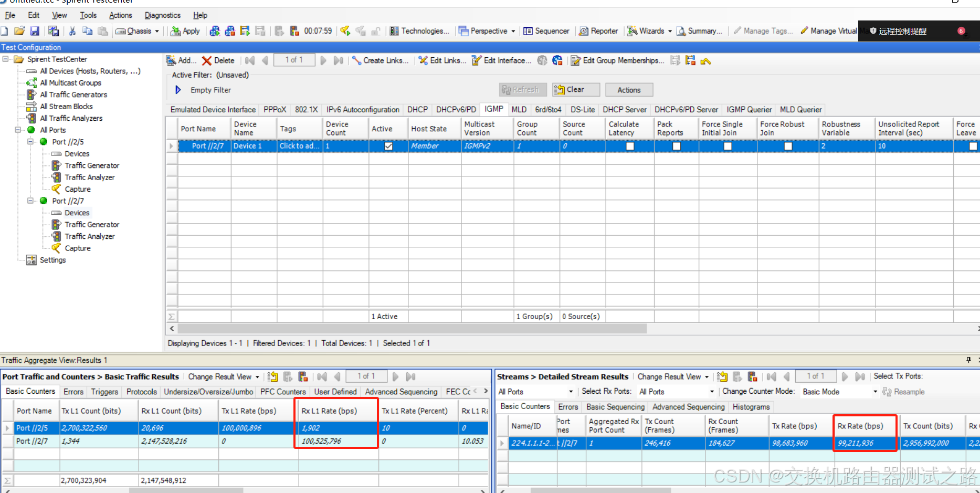Open a file with the folder icon

pos(19,31)
